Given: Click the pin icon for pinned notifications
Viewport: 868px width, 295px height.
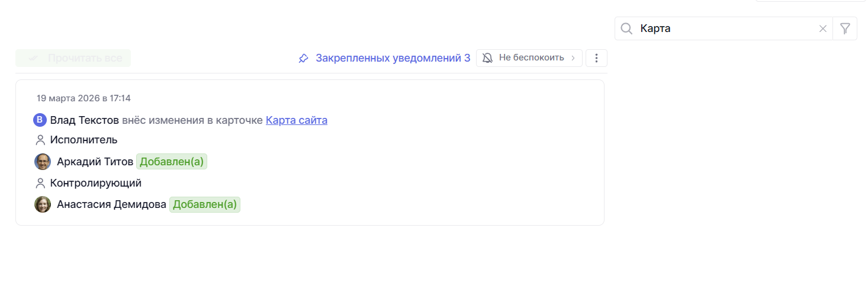Looking at the screenshot, I should (x=304, y=58).
